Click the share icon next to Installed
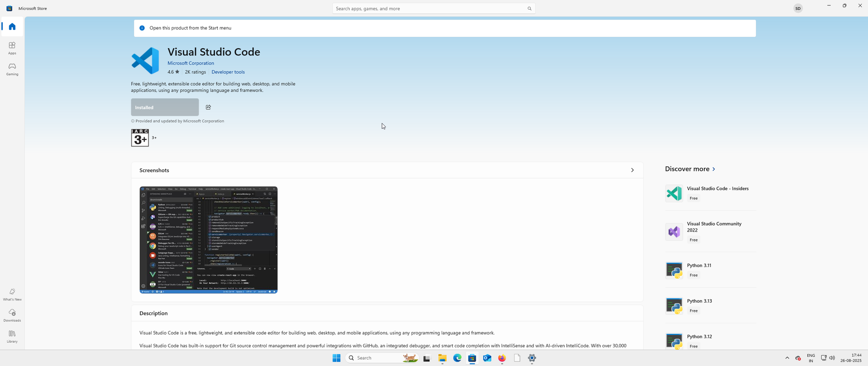The image size is (868, 366). (208, 107)
